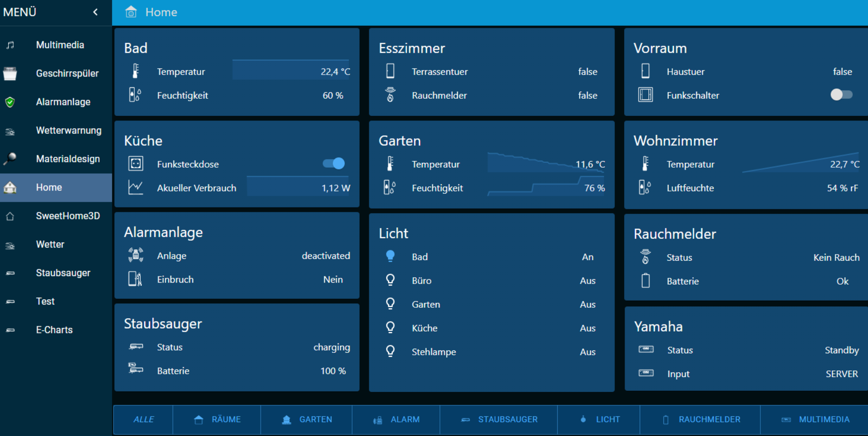The width and height of the screenshot is (868, 436).
Task: Click the Materialdesign magnifier icon
Action: coord(10,159)
